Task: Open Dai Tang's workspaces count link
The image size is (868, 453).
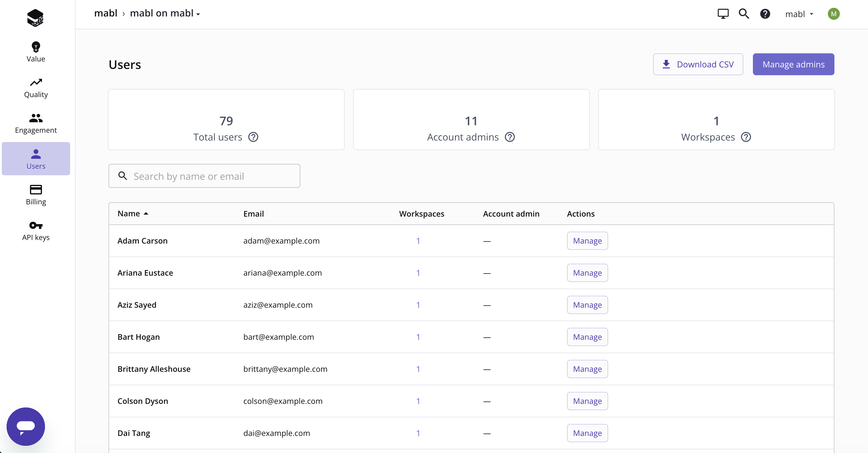Action: [x=418, y=433]
